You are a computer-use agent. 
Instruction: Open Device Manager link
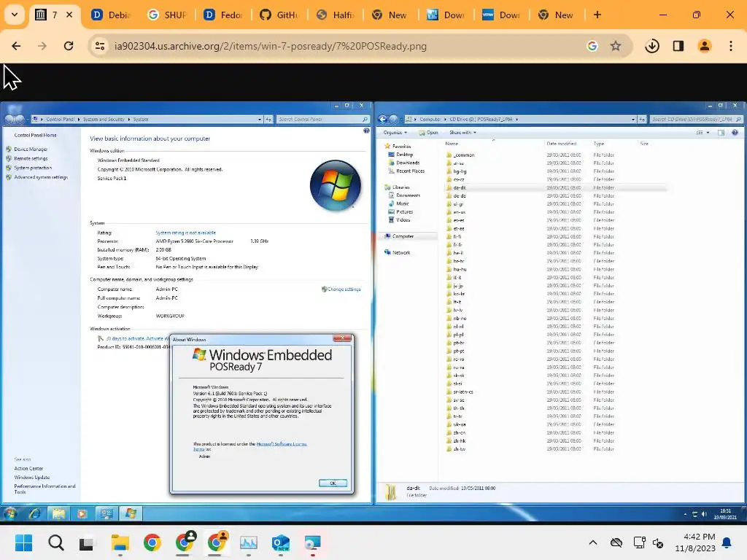[31, 149]
